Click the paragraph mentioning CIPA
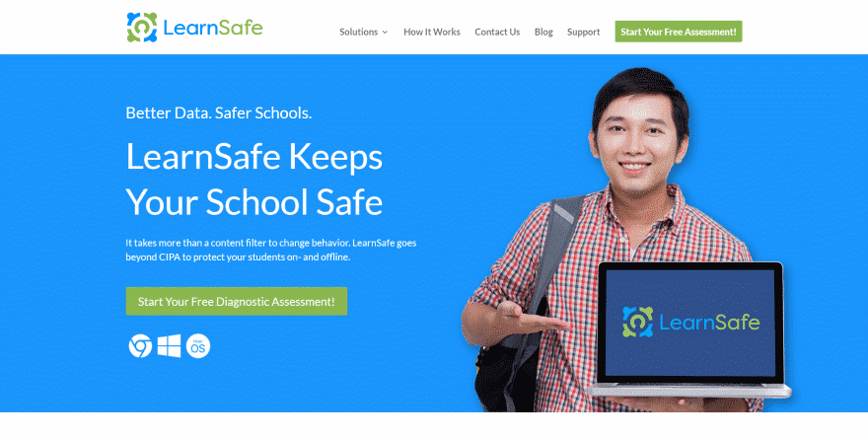The height and width of the screenshot is (438, 868). pyautogui.click(x=270, y=250)
